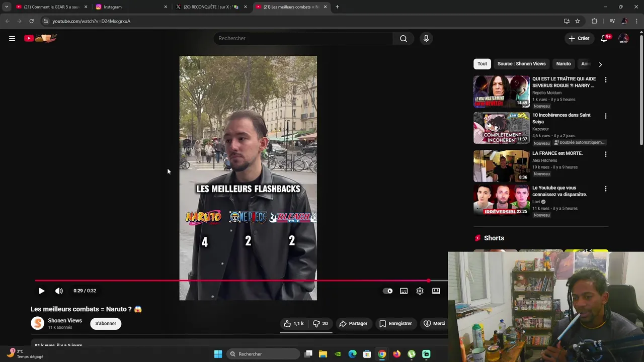Open options for Saint Seiya video
The width and height of the screenshot is (644, 362).
pos(605,116)
